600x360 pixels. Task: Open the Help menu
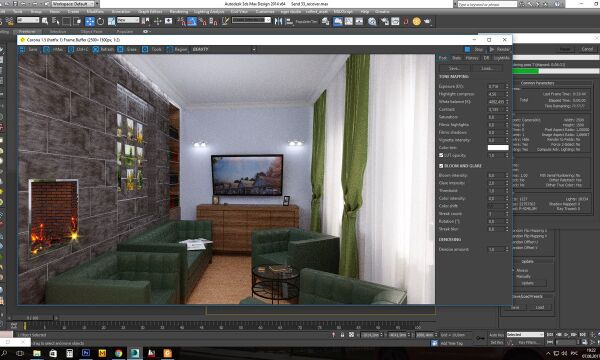[364, 12]
